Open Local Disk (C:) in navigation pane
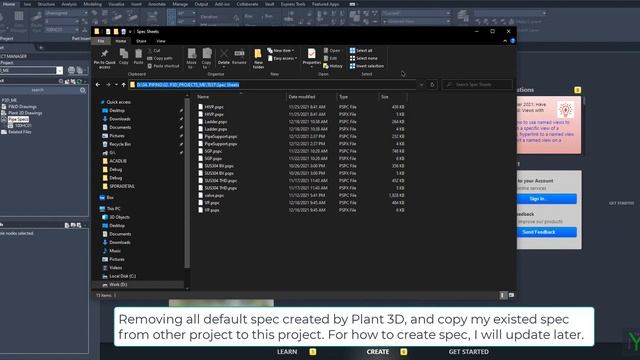The height and width of the screenshot is (360, 640). pyautogui.click(x=122, y=276)
